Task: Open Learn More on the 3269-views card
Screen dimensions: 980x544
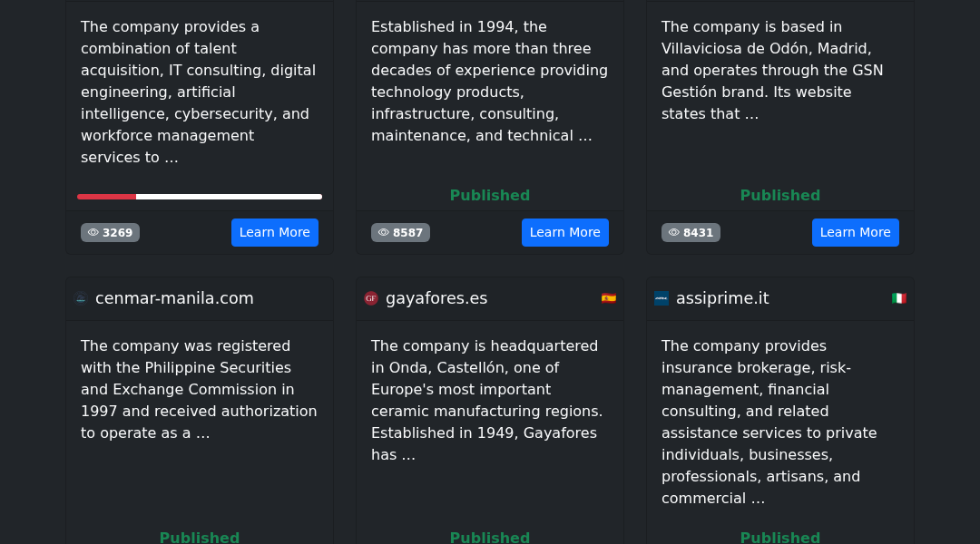Action: [x=275, y=232]
